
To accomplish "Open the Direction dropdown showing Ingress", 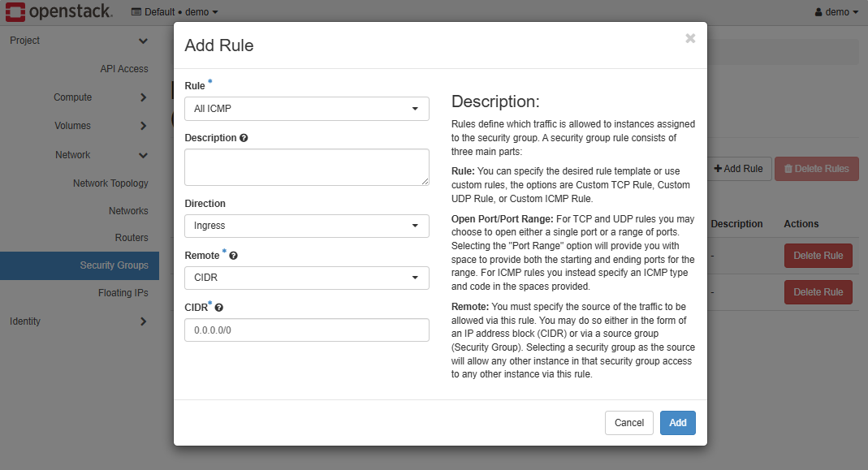I will point(306,226).
